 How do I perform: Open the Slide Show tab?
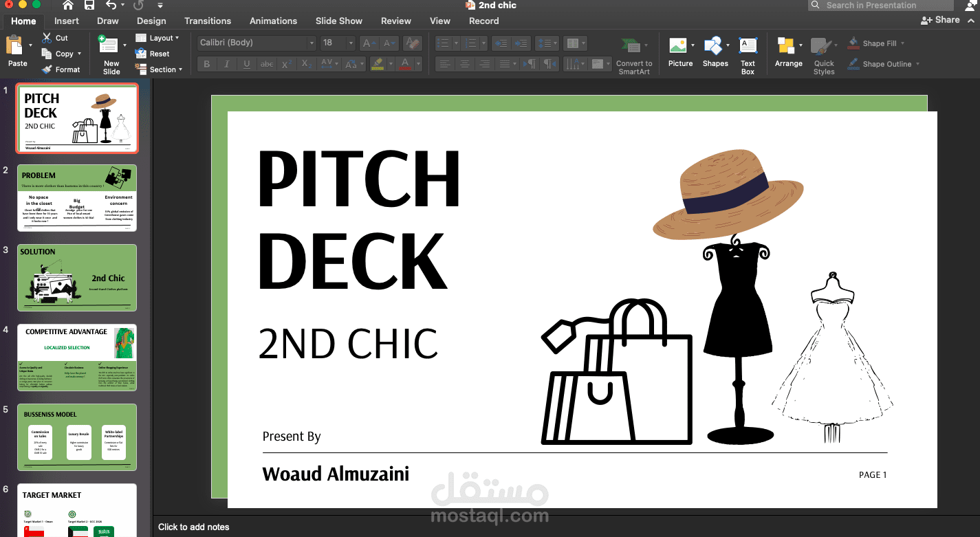pos(339,21)
